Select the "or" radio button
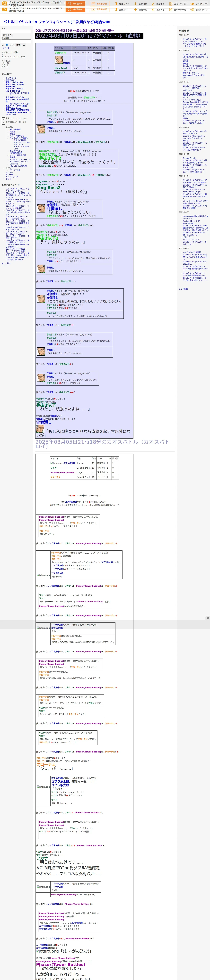 (13, 45)
